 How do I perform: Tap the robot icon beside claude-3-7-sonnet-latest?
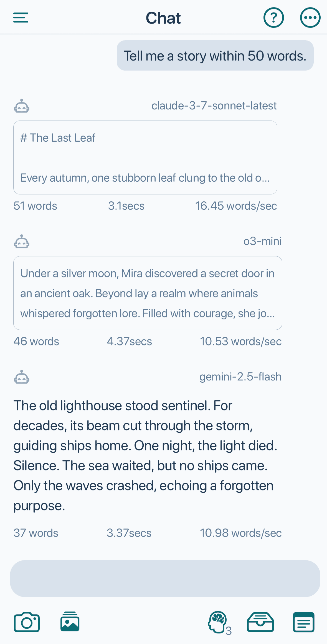(22, 106)
